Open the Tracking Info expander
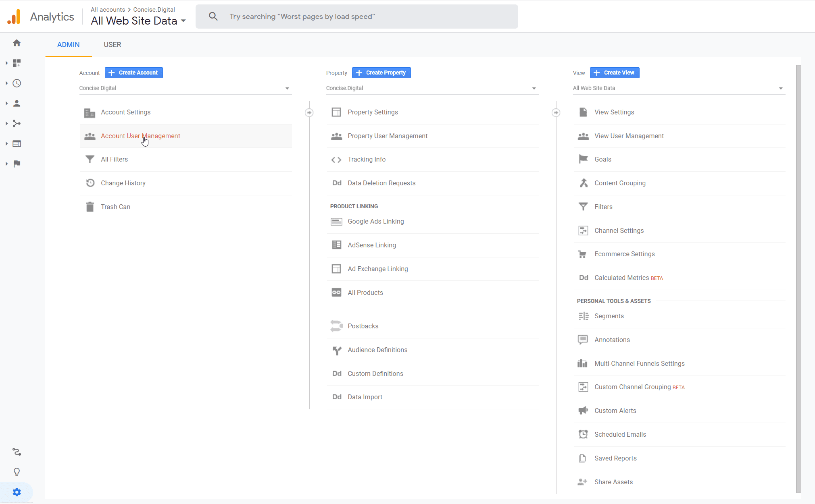This screenshot has width=815, height=504. [366, 160]
